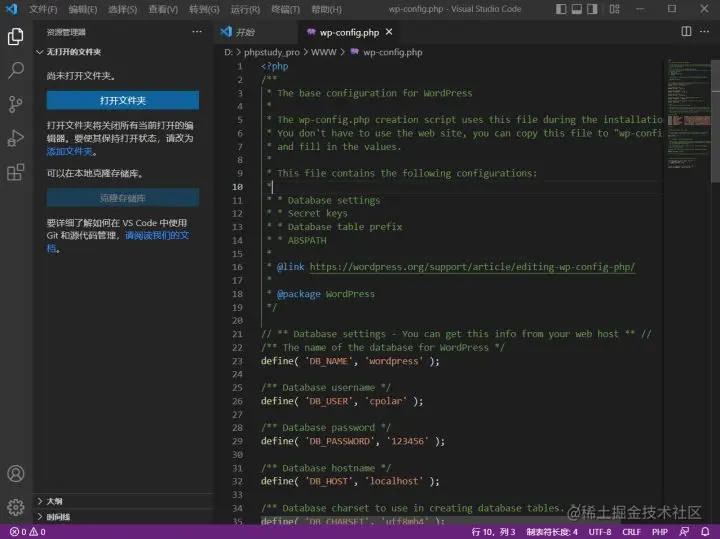Screen dimensions: 720x539
Task: Click the <?php opening tag on line 1
Action: point(275,66)
